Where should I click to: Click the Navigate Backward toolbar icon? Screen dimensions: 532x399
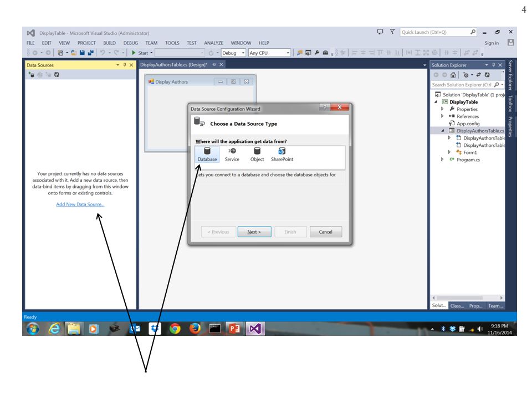tap(34, 53)
